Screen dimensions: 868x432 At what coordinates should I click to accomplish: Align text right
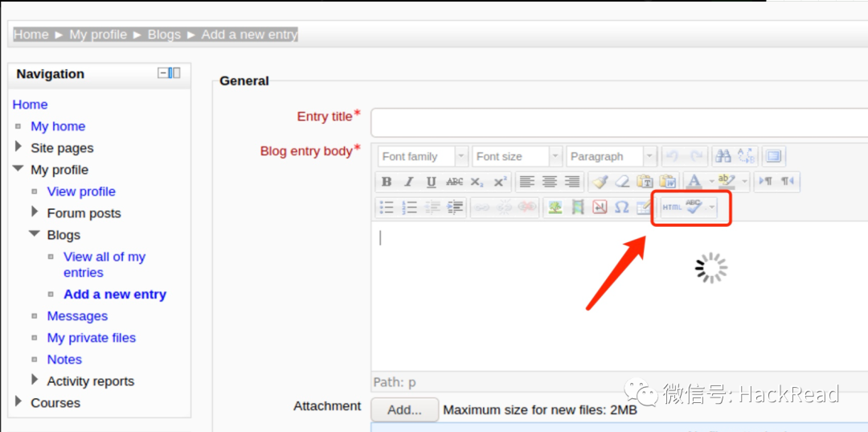click(x=571, y=182)
